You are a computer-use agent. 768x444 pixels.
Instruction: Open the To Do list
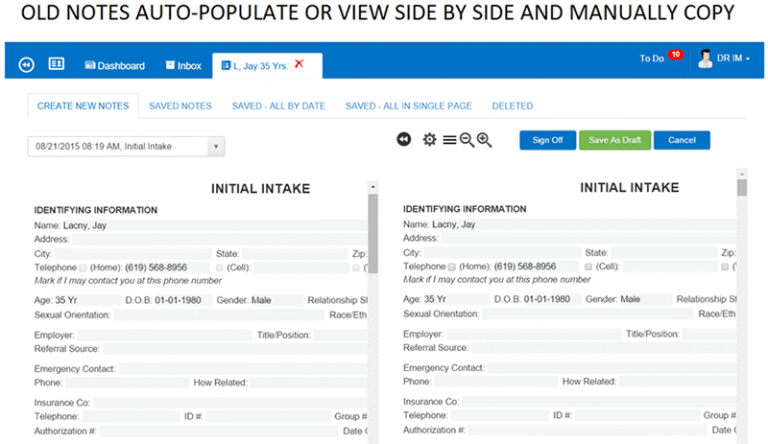point(651,58)
